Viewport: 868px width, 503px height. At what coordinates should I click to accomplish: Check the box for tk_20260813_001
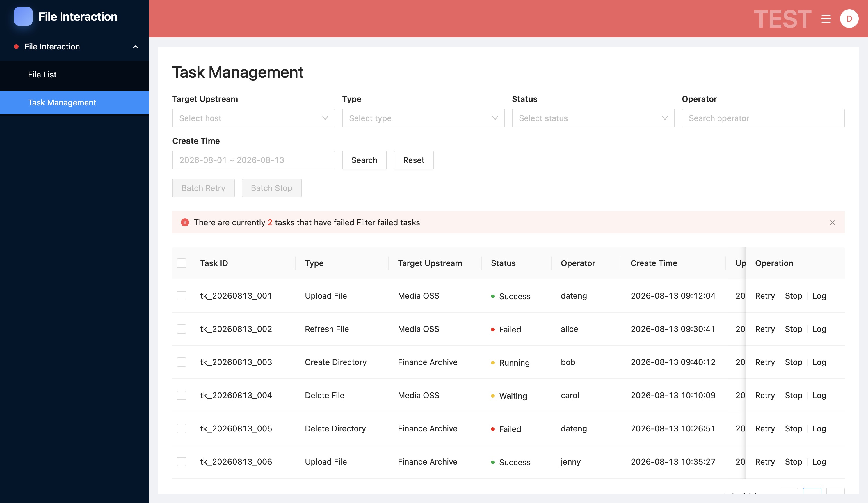tap(182, 296)
